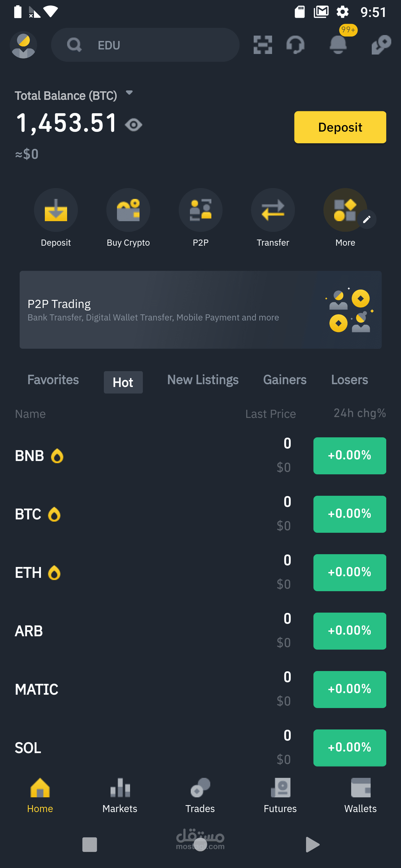Tap the More shortcuts icon

coord(345,210)
